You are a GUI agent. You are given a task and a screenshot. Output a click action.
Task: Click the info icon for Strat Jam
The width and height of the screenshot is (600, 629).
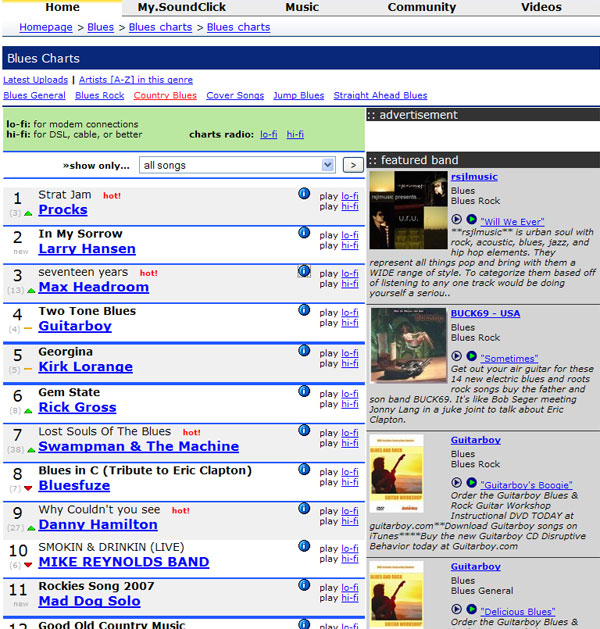point(304,194)
